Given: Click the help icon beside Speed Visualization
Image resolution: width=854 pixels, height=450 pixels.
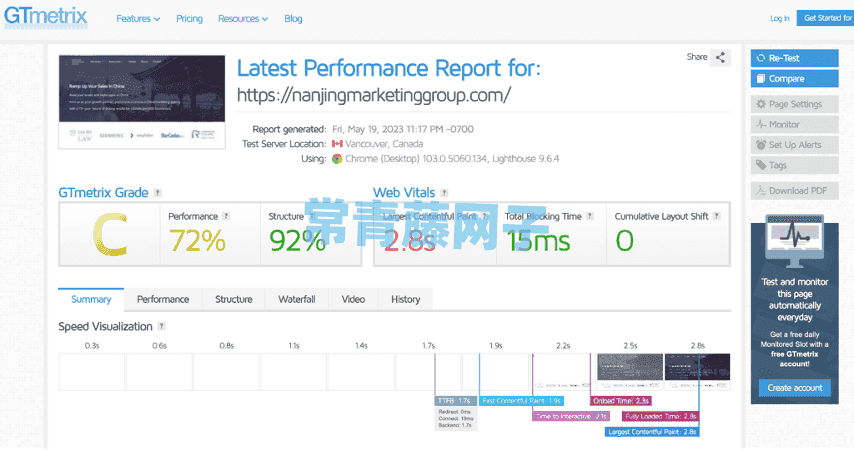Looking at the screenshot, I should click(x=161, y=326).
